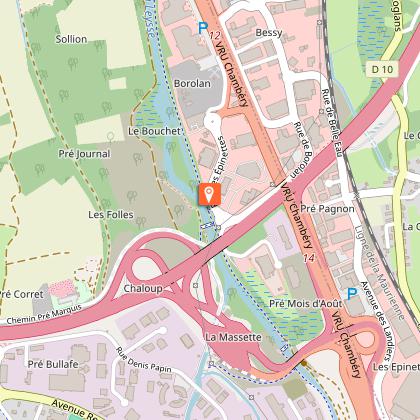The height and width of the screenshot is (420, 420).
Task: Click the Chemin Pré Marquis street label
Action: click(44, 314)
